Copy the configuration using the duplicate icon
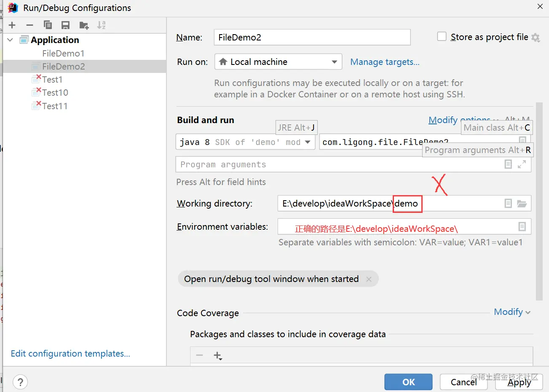The width and height of the screenshot is (549, 392). click(48, 25)
